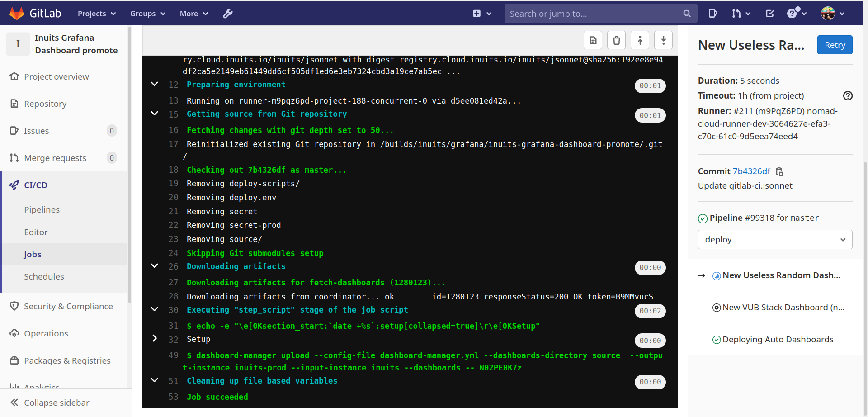Click the search magnifier icon
The height and width of the screenshot is (417, 868).
click(x=687, y=14)
